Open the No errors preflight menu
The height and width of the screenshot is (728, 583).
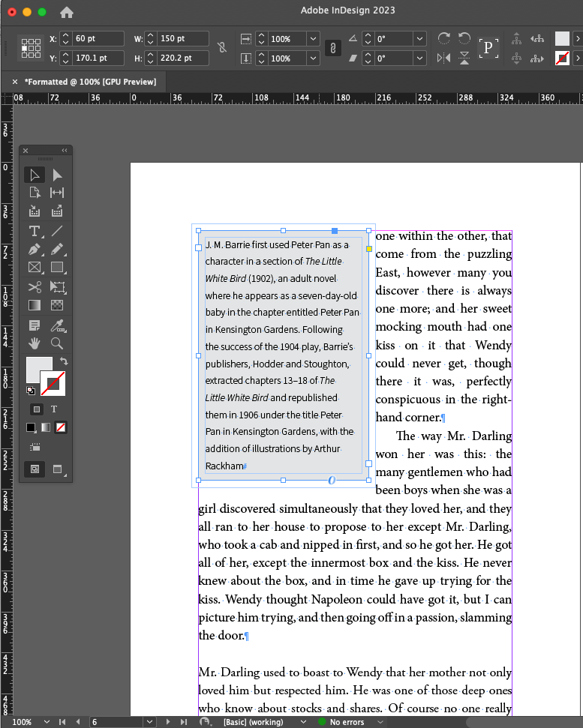[380, 722]
